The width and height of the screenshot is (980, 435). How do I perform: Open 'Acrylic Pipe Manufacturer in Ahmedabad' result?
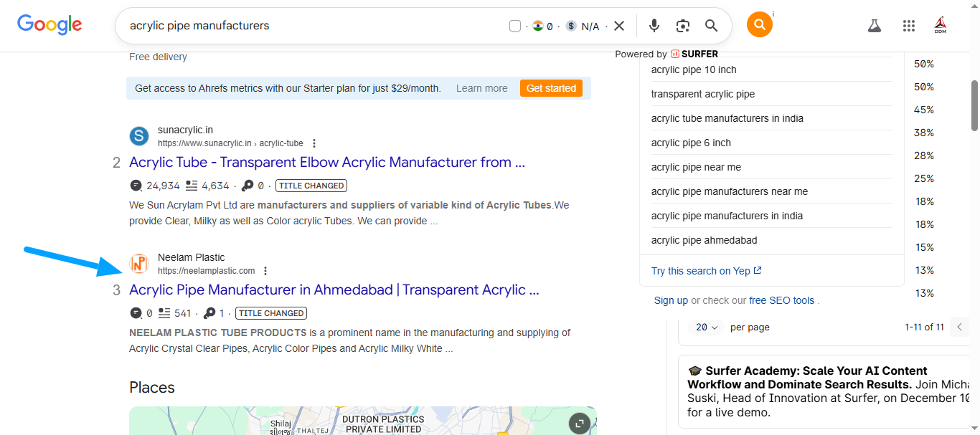tap(334, 290)
